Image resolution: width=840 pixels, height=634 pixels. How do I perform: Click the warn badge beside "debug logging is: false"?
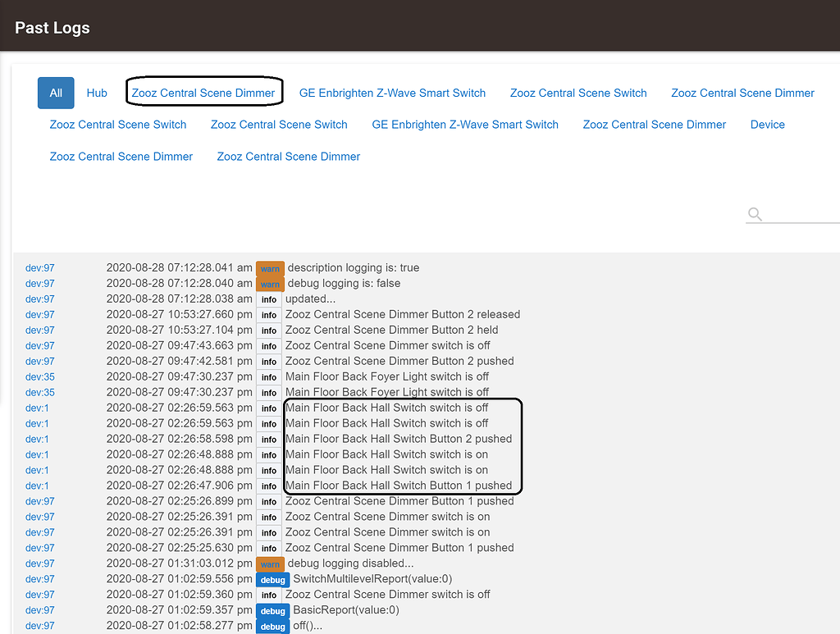pyautogui.click(x=270, y=283)
